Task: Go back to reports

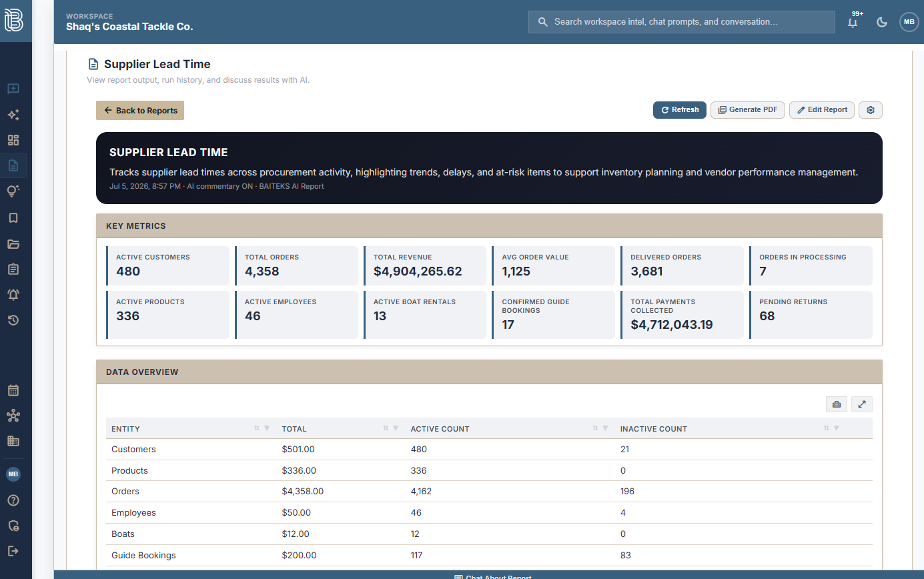Action: pos(140,111)
